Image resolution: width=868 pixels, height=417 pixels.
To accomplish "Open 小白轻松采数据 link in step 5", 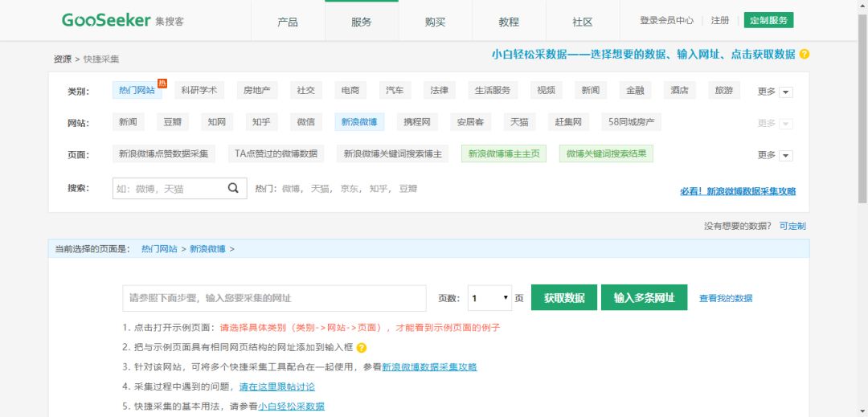I will [291, 406].
